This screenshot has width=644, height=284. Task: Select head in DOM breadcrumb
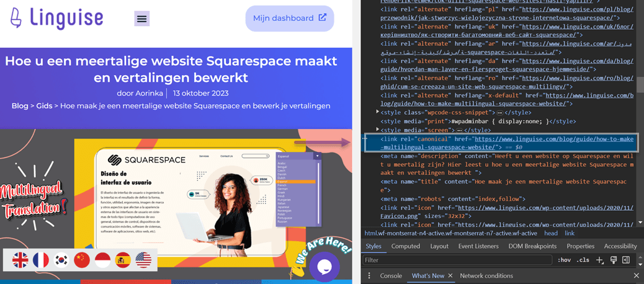tap(551, 233)
